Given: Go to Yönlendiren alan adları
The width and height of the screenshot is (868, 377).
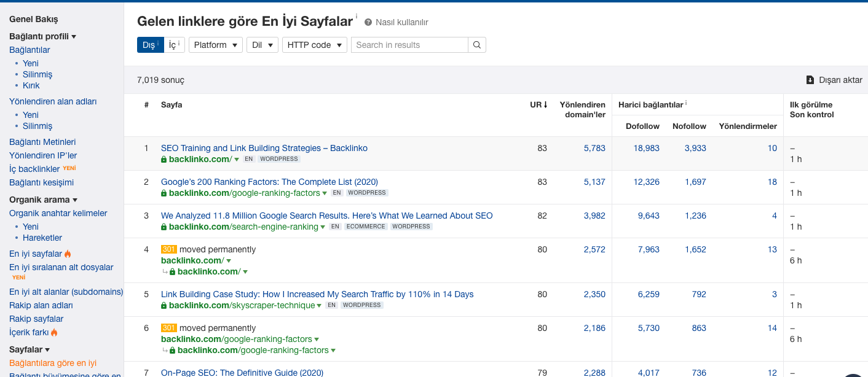Looking at the screenshot, I should click(53, 101).
